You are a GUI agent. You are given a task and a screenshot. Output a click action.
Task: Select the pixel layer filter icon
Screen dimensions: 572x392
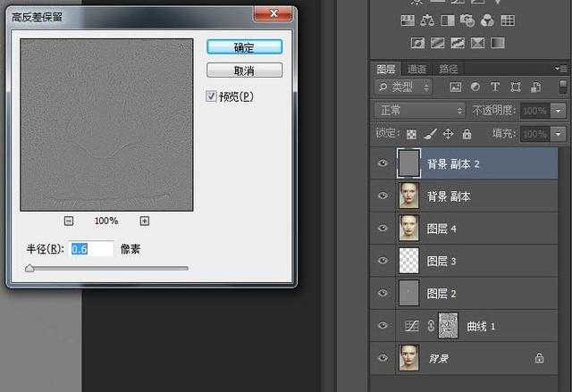tap(455, 88)
